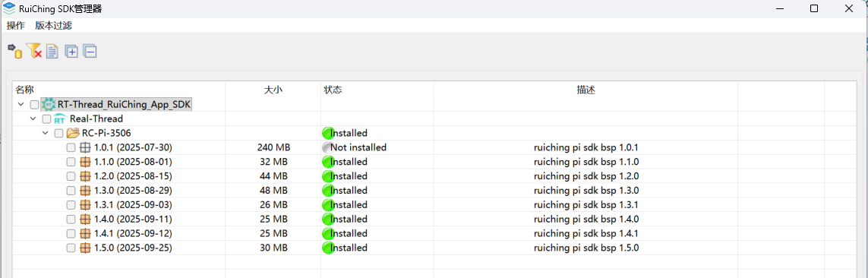Toggle the RC-Pi-3506 checkbox

(x=58, y=133)
